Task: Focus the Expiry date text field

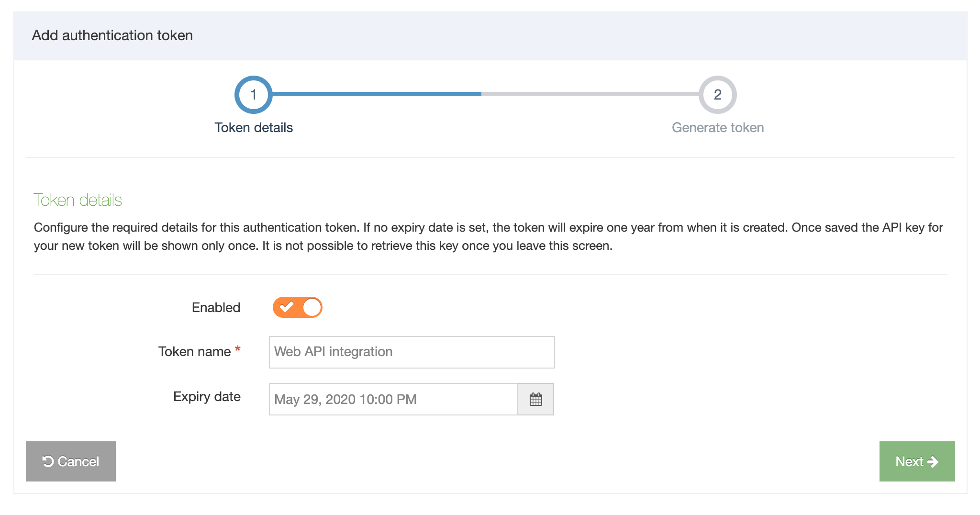Action: click(x=393, y=399)
